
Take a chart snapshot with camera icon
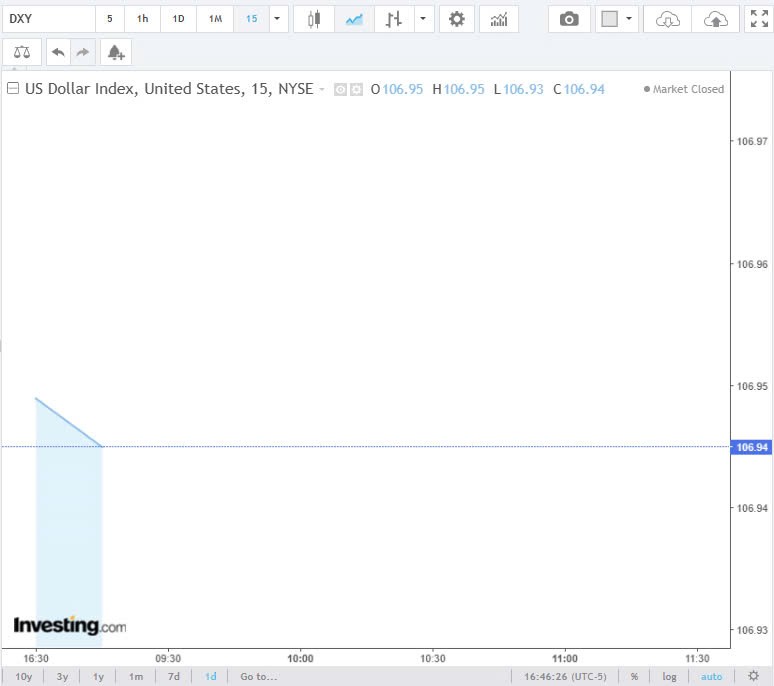tap(569, 19)
